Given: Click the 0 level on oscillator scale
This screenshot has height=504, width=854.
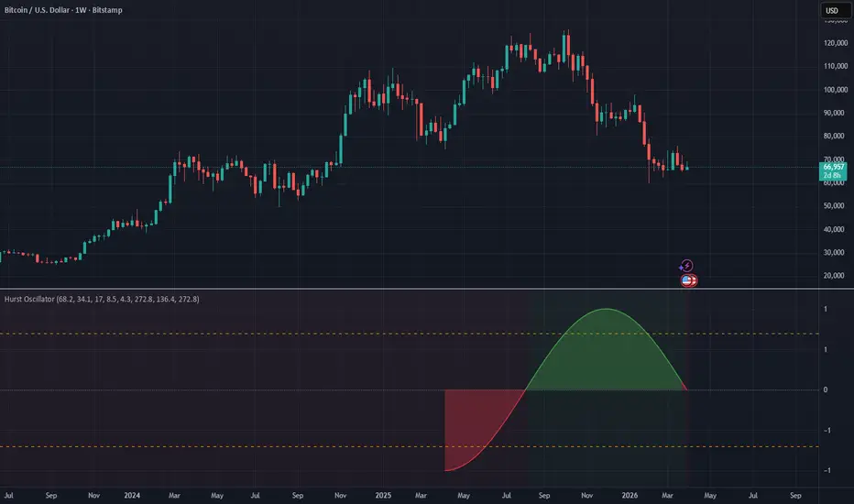Looking at the screenshot, I should pyautogui.click(x=826, y=389).
